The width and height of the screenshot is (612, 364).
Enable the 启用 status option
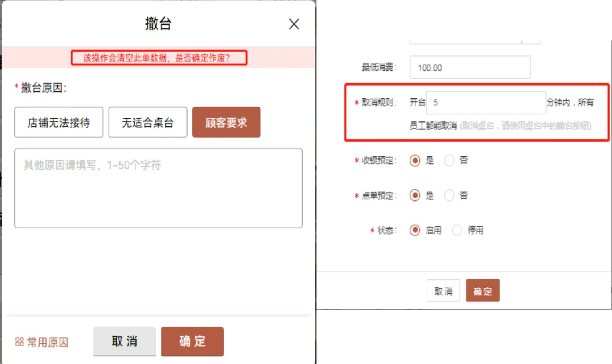(x=415, y=231)
